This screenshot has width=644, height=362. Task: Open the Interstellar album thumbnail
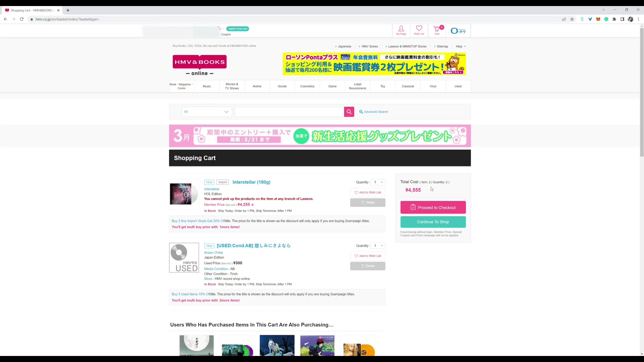pyautogui.click(x=184, y=194)
